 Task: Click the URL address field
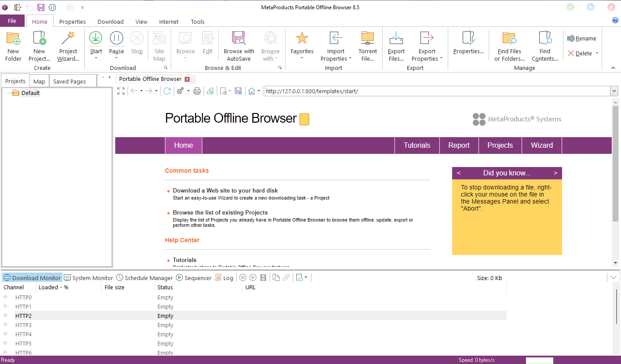(437, 91)
